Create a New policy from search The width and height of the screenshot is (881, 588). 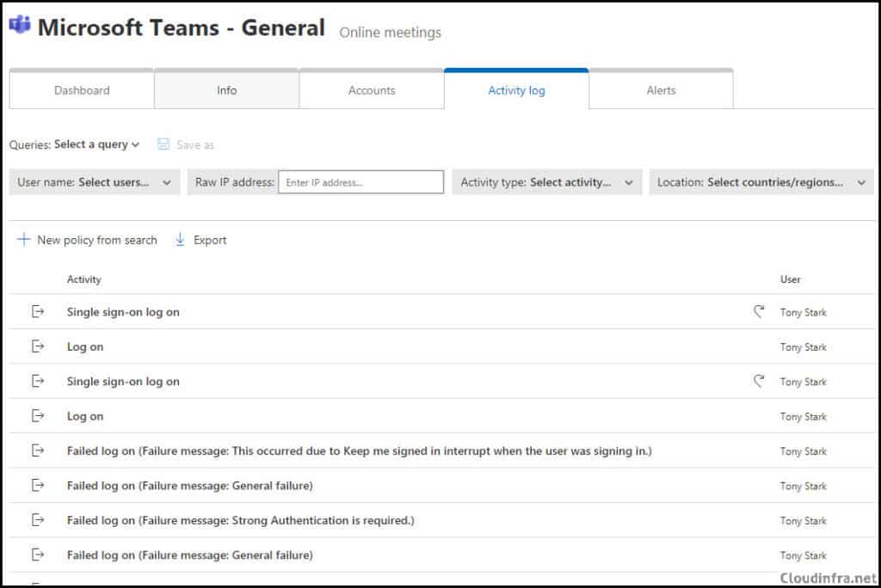(88, 240)
